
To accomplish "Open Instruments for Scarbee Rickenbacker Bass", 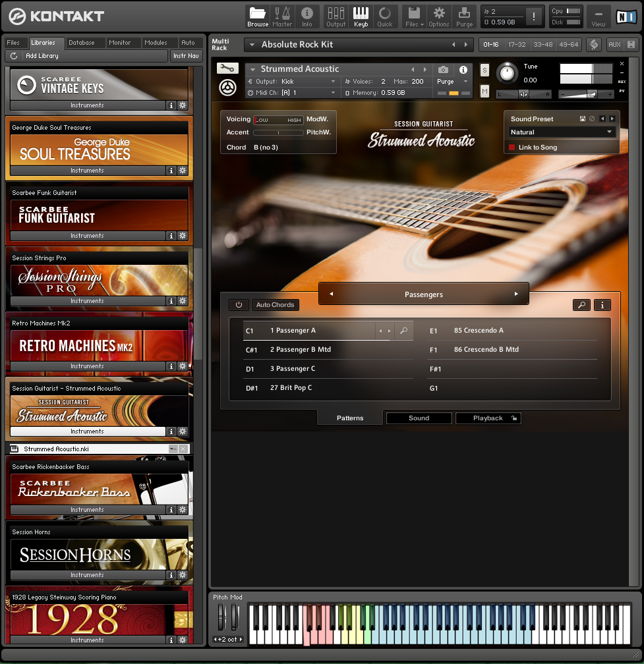I will [x=87, y=510].
